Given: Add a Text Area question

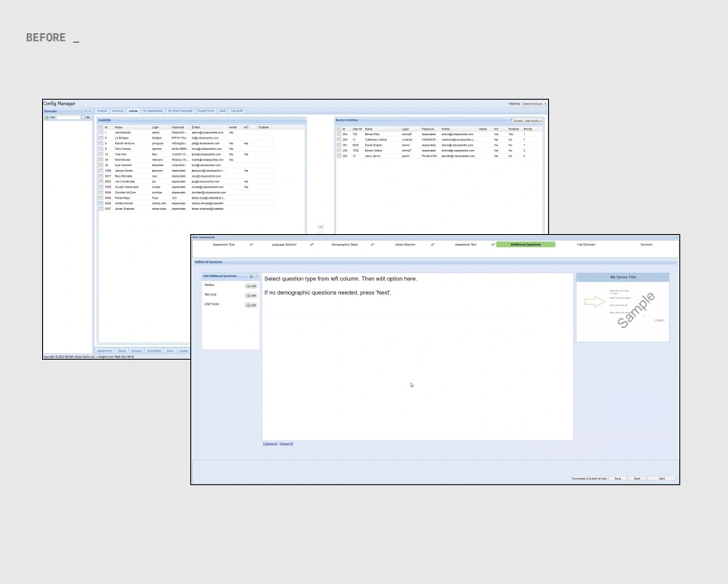Looking at the screenshot, I should point(251,296).
